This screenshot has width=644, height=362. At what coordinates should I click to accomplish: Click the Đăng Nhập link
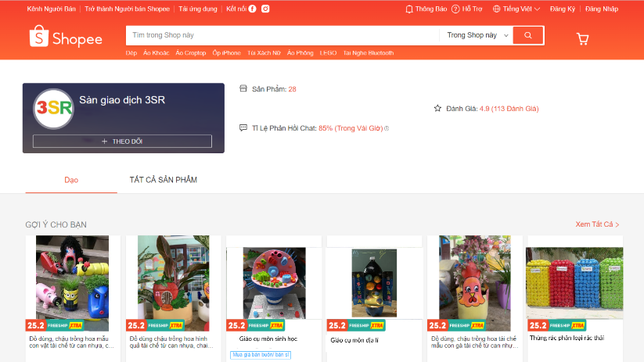click(601, 9)
